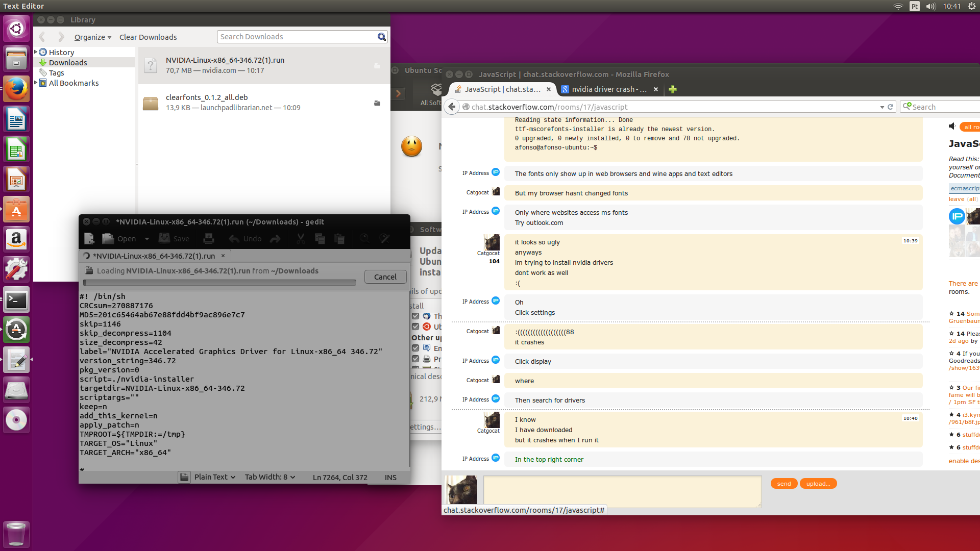The image size is (980, 551).
Task: Uncheck the Ubuntu base update checkbox
Action: click(415, 327)
